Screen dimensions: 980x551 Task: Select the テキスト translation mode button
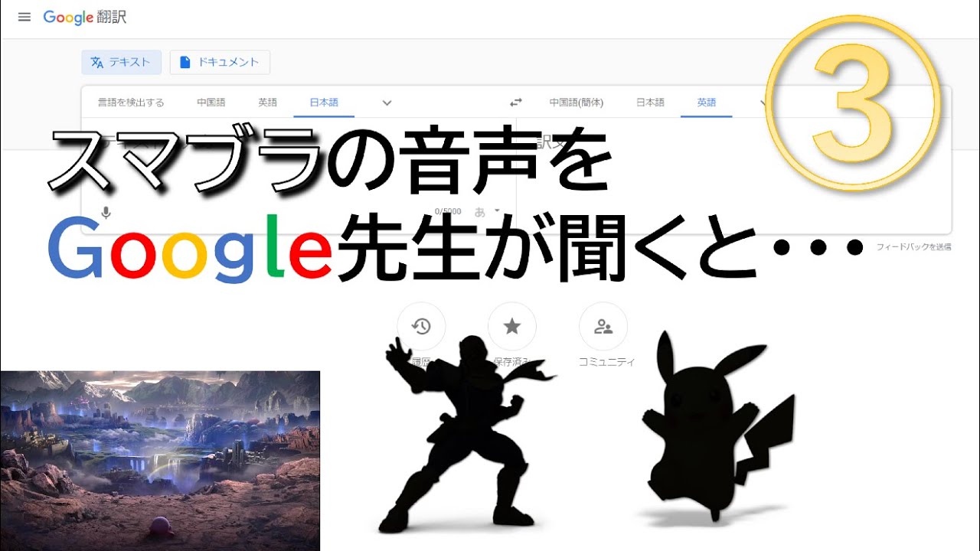[121, 62]
